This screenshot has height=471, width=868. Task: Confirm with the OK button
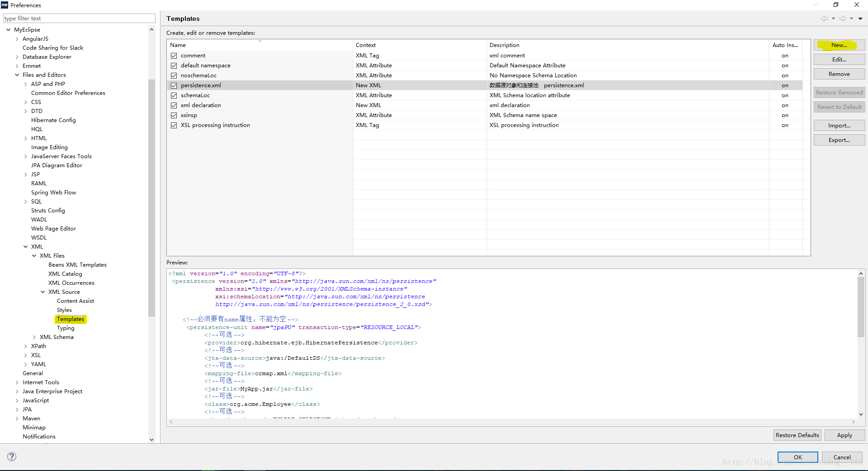tap(798, 457)
